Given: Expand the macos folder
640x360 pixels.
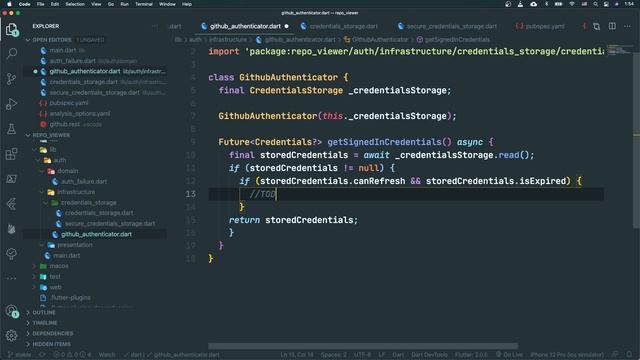Looking at the screenshot, I should point(58,266).
